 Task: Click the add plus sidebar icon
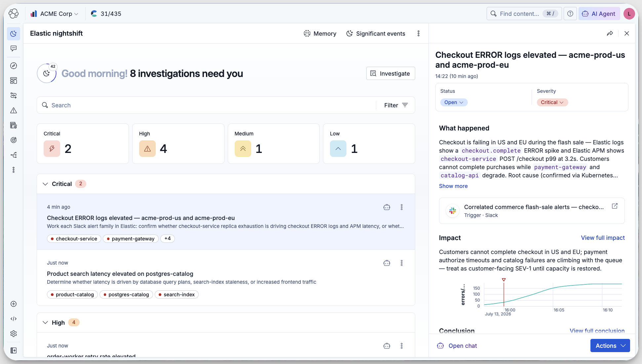click(x=14, y=304)
